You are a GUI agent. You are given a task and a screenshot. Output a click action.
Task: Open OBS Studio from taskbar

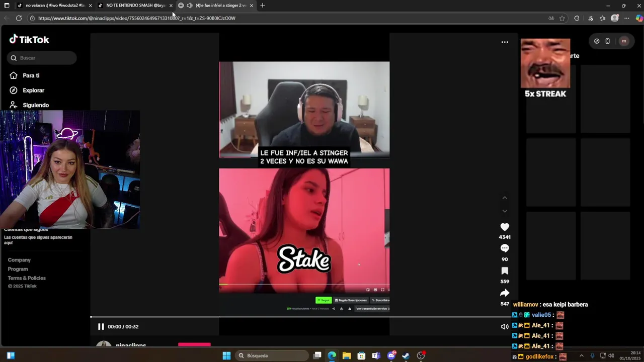click(x=421, y=356)
